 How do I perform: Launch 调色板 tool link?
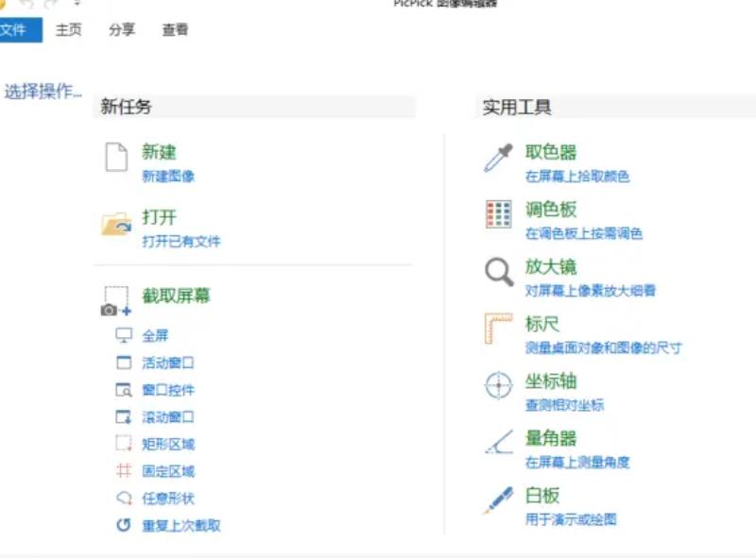coord(551,209)
